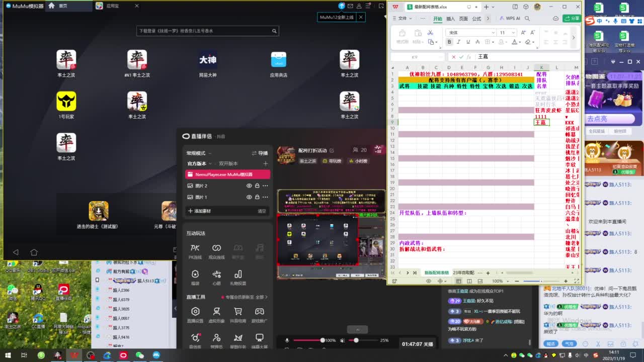
Task: Open 礼物投票 gift voting tool
Action: pyautogui.click(x=238, y=277)
